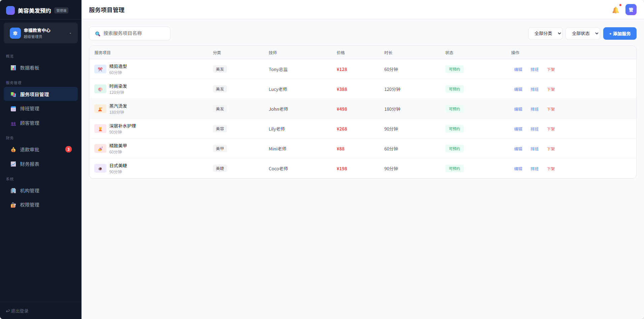Viewport: 644px width, 319px height.
Task: Click the search magnifier icon
Action: (98, 34)
